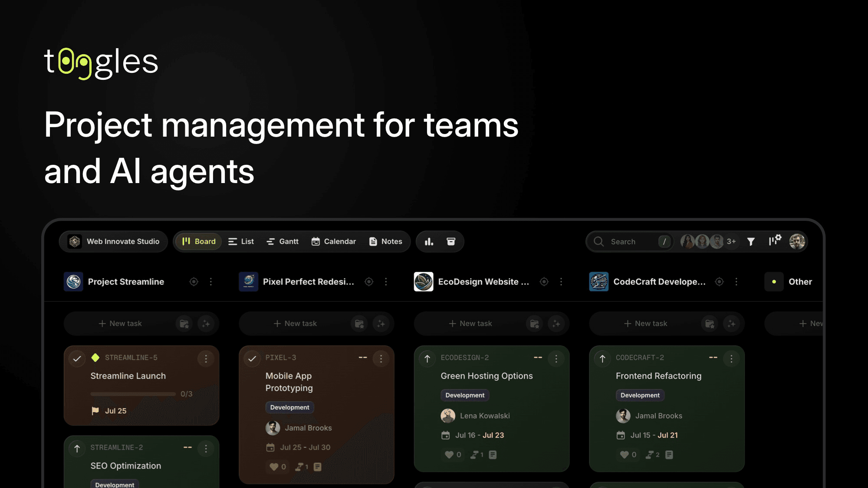Add a New task in Project Streamline
This screenshot has height=488, width=868.
(120, 324)
